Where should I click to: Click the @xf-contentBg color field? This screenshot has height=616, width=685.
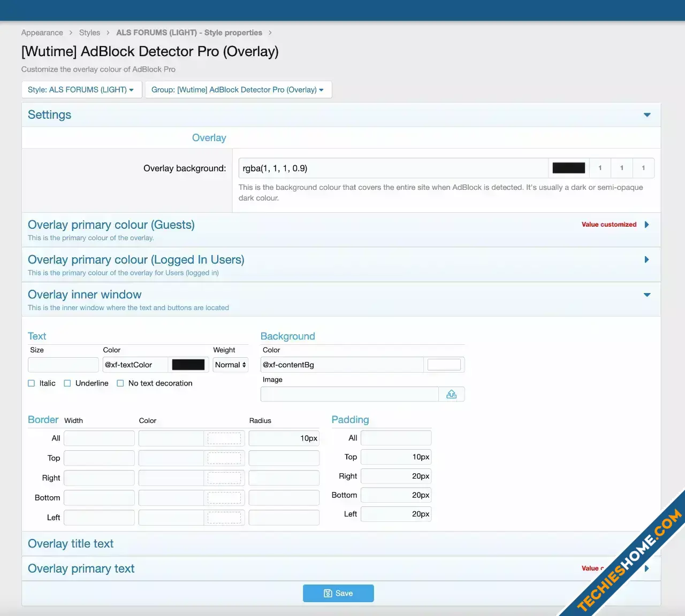[342, 365]
